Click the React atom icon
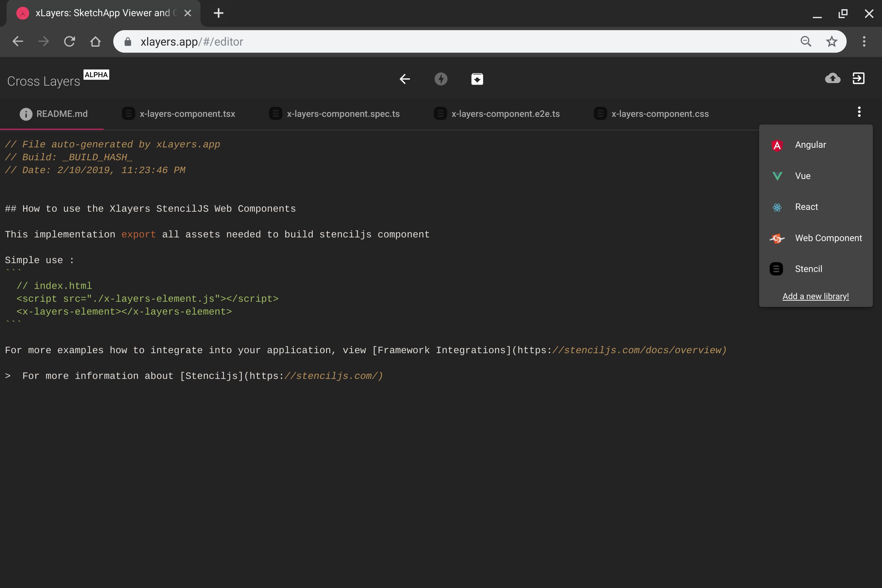Screen dimensions: 882x588 click(777, 207)
